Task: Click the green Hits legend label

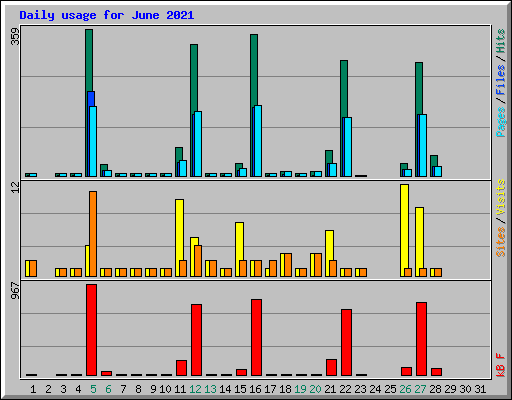Action: click(x=500, y=41)
